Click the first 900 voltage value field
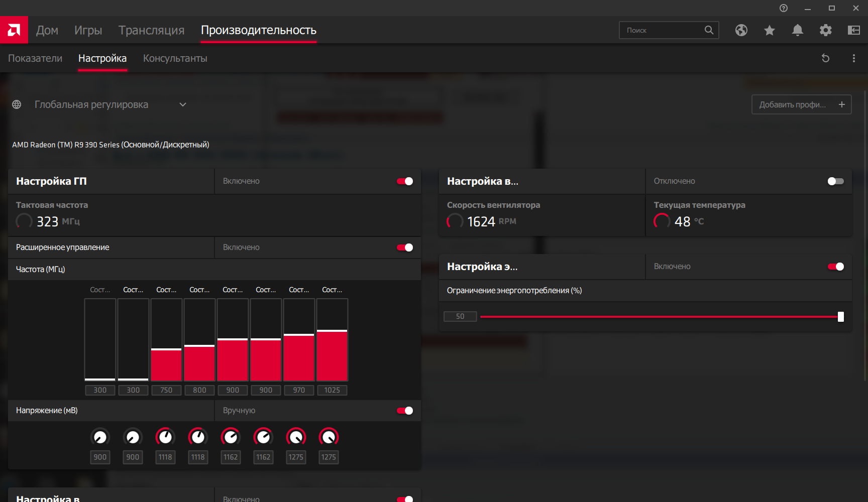The image size is (868, 502). (100, 457)
